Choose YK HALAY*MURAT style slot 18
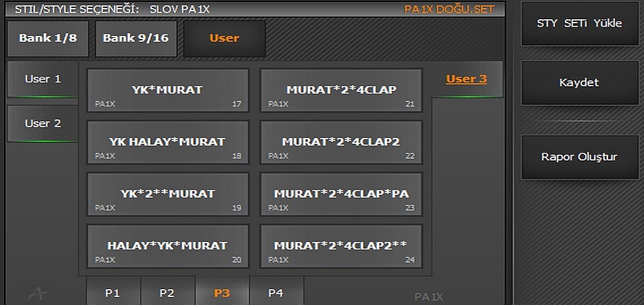This screenshot has height=305, width=644. [x=168, y=142]
